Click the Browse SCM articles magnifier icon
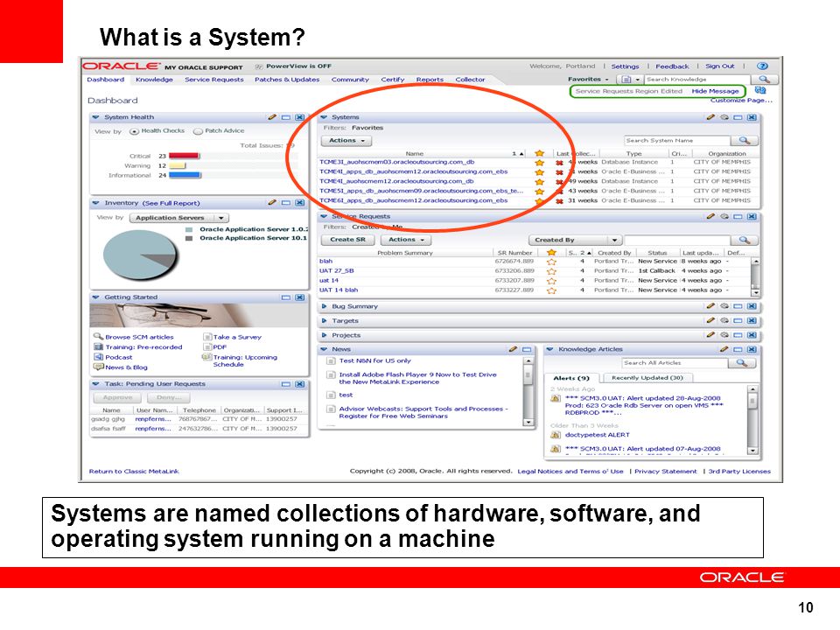This screenshot has width=840, height=630. coord(98,336)
